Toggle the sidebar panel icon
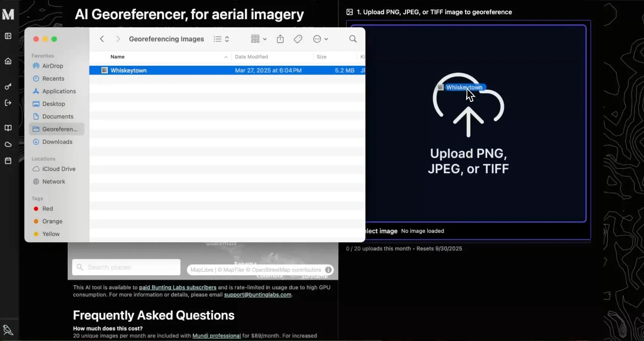The height and width of the screenshot is (341, 644). click(8, 36)
